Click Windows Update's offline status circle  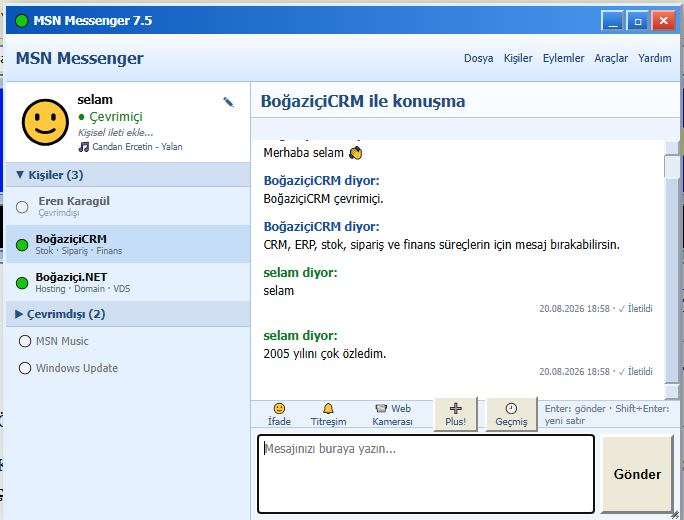click(25, 368)
